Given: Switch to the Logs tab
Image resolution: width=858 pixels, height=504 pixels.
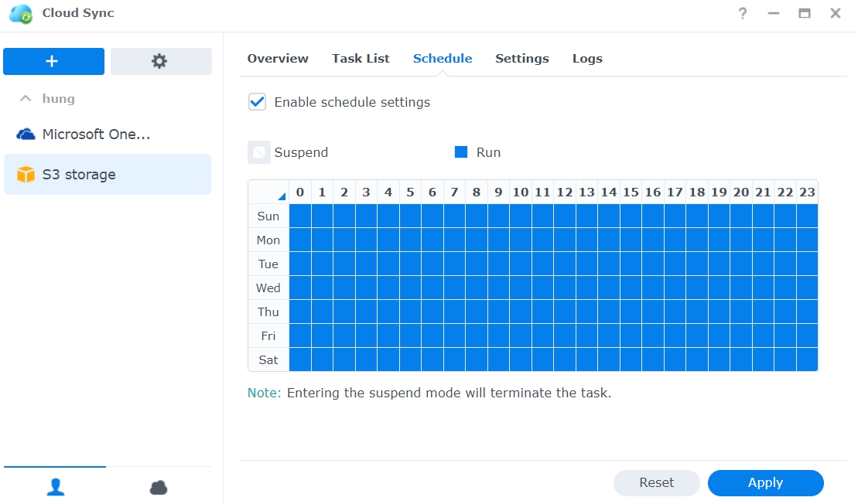Looking at the screenshot, I should click(x=587, y=59).
